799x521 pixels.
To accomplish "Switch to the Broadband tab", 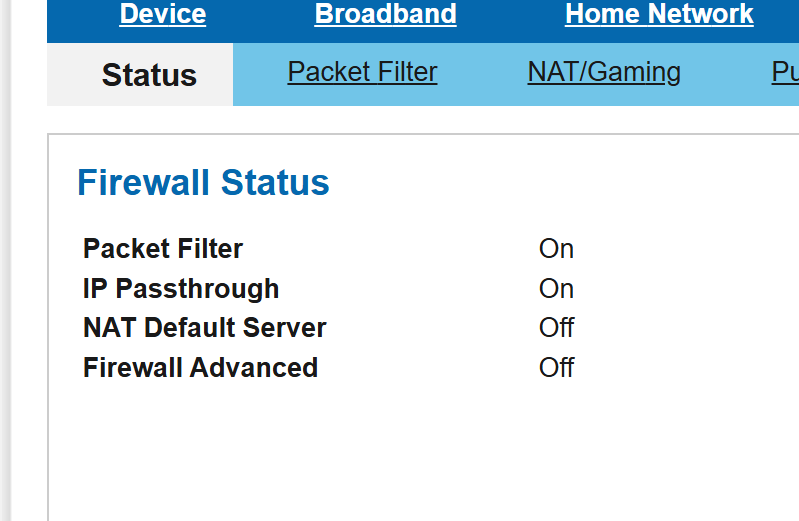I will (x=385, y=15).
